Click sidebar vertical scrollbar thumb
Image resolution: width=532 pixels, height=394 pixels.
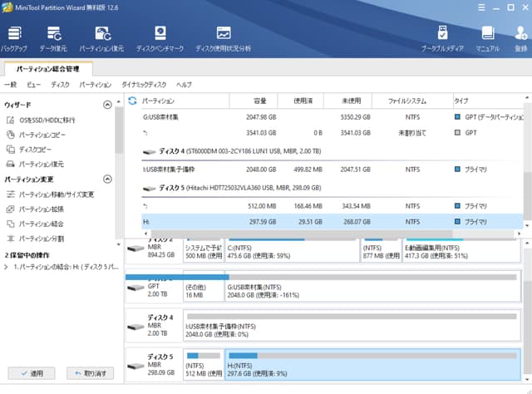coord(118,130)
